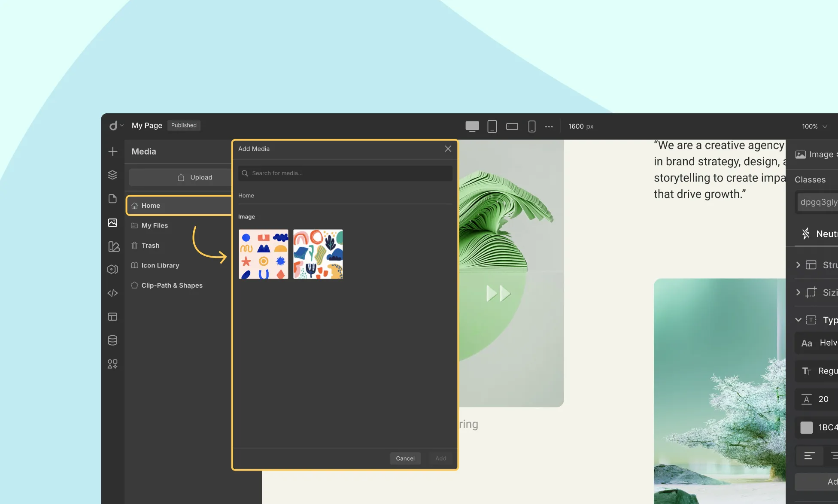Click the Published status badge

click(x=184, y=125)
